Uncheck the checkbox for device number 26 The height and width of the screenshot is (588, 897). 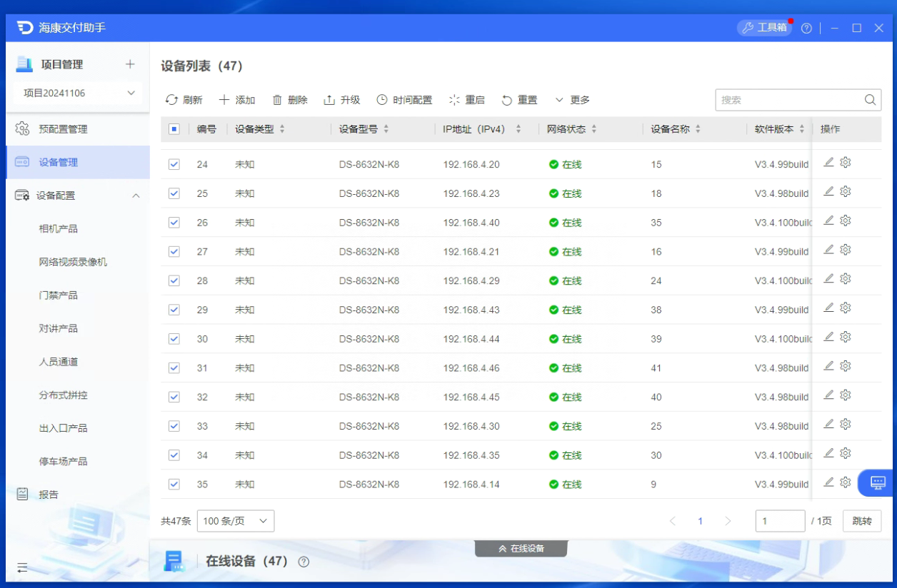coord(174,223)
